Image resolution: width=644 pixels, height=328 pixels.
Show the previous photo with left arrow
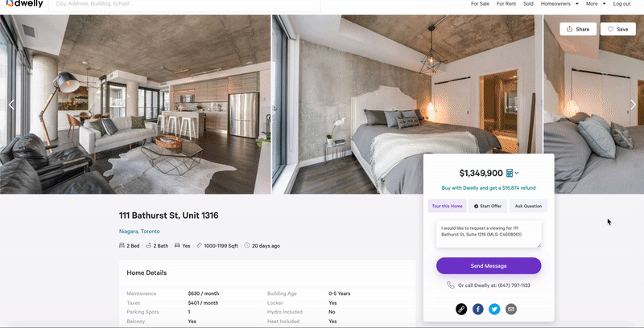pyautogui.click(x=11, y=105)
